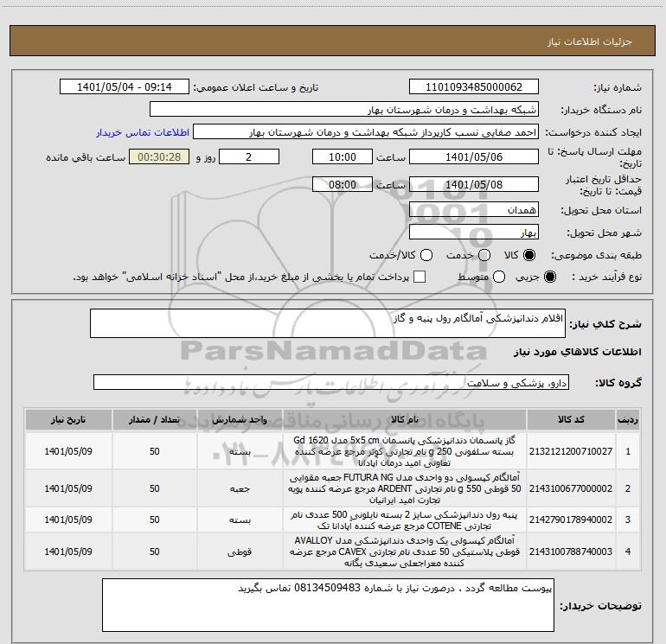Click unit جعبه in row 2
The width and height of the screenshot is (666, 644).
pos(240,489)
